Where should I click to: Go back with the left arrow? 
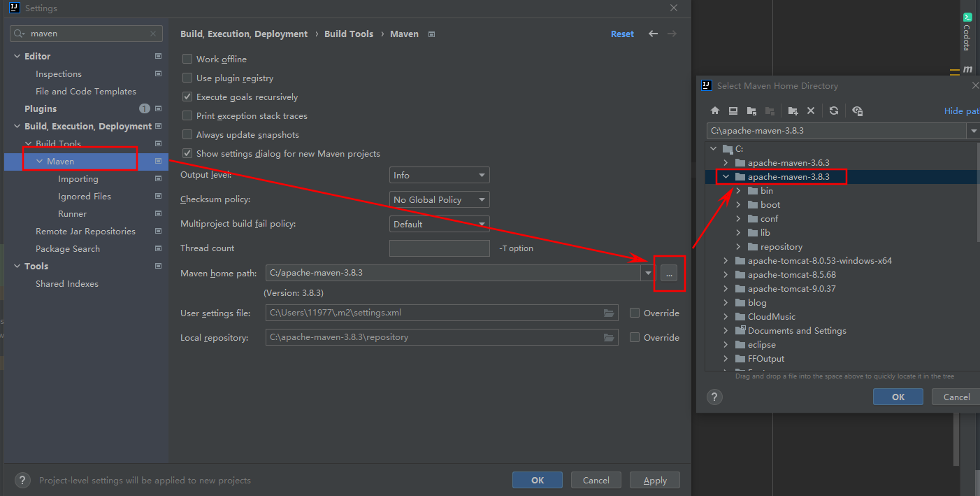click(x=653, y=34)
